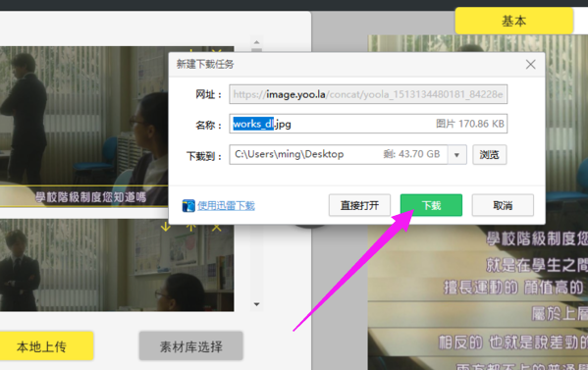Click the Xunlei icon beside the download link
The height and width of the screenshot is (370, 588).
pos(188,205)
